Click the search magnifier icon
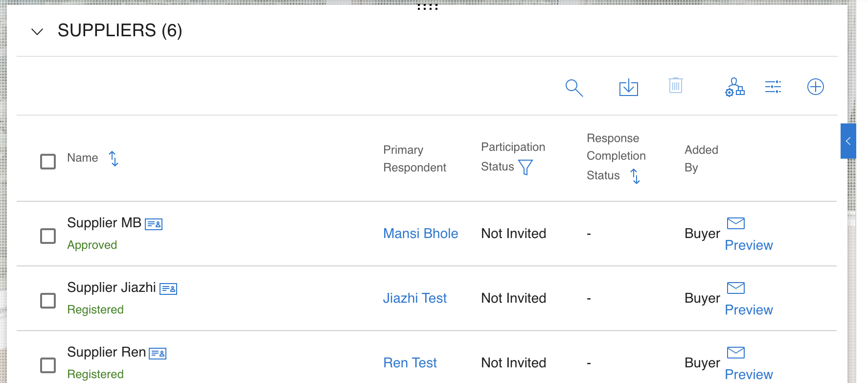The height and width of the screenshot is (383, 868). 574,88
